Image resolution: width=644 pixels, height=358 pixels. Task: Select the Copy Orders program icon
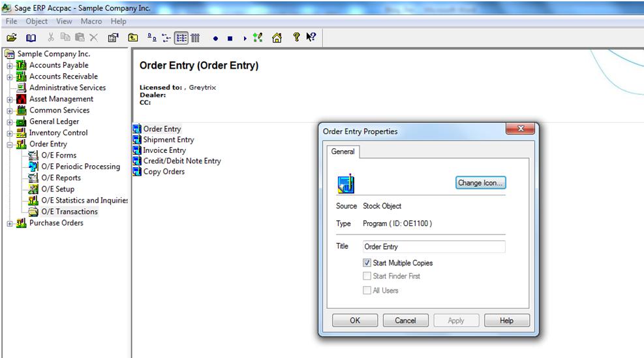(137, 171)
